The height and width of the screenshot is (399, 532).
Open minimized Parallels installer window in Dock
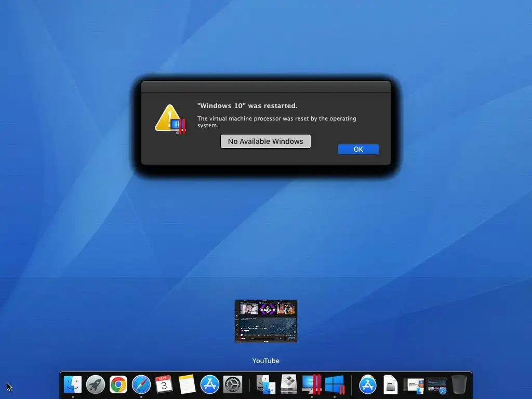point(414,386)
